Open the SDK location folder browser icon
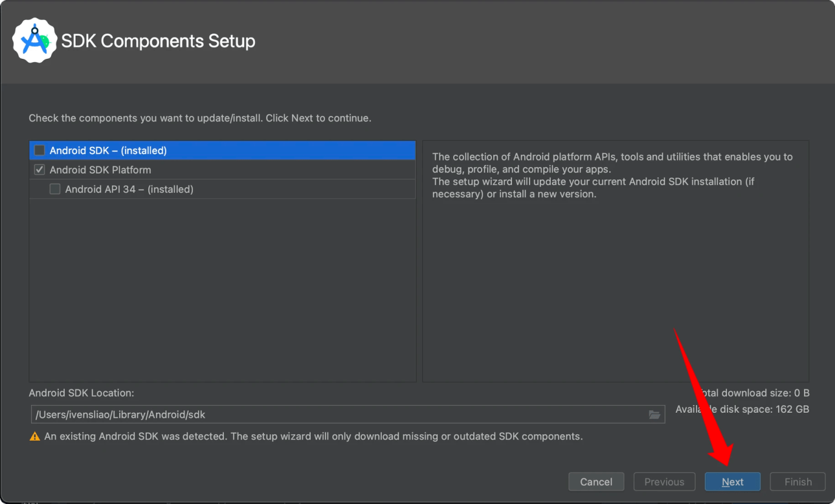 654,415
